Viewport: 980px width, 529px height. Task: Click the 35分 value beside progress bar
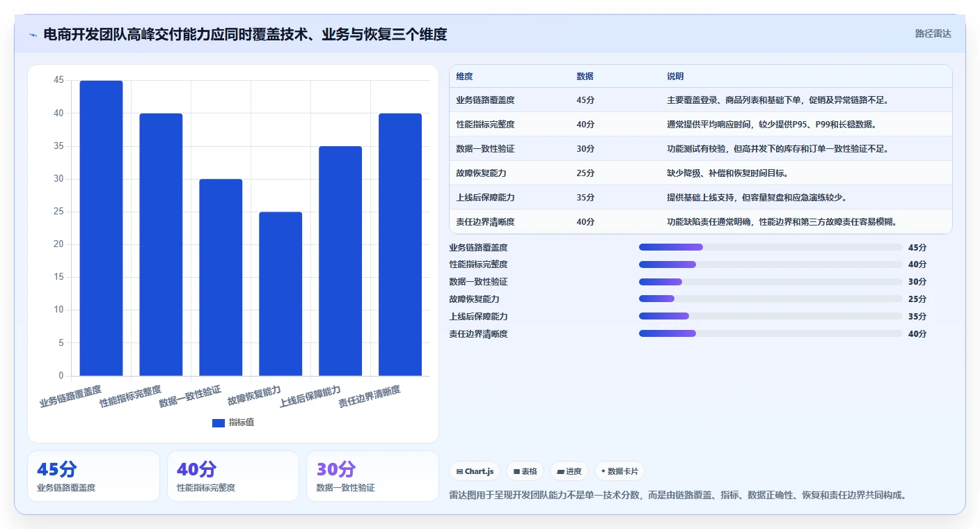pyautogui.click(x=917, y=317)
